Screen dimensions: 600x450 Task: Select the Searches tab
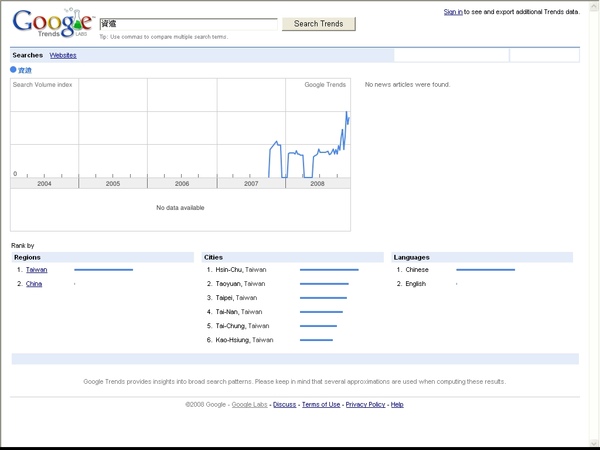(x=28, y=55)
